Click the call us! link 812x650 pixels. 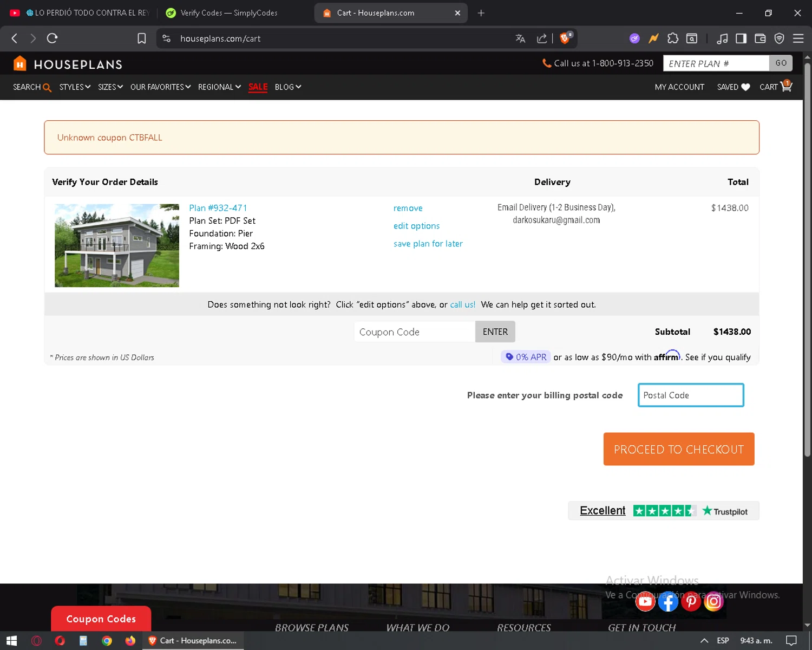[x=463, y=304]
